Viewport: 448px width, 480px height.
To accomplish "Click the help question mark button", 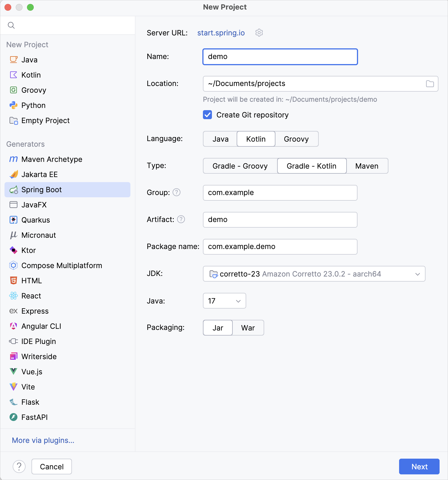I will [19, 467].
